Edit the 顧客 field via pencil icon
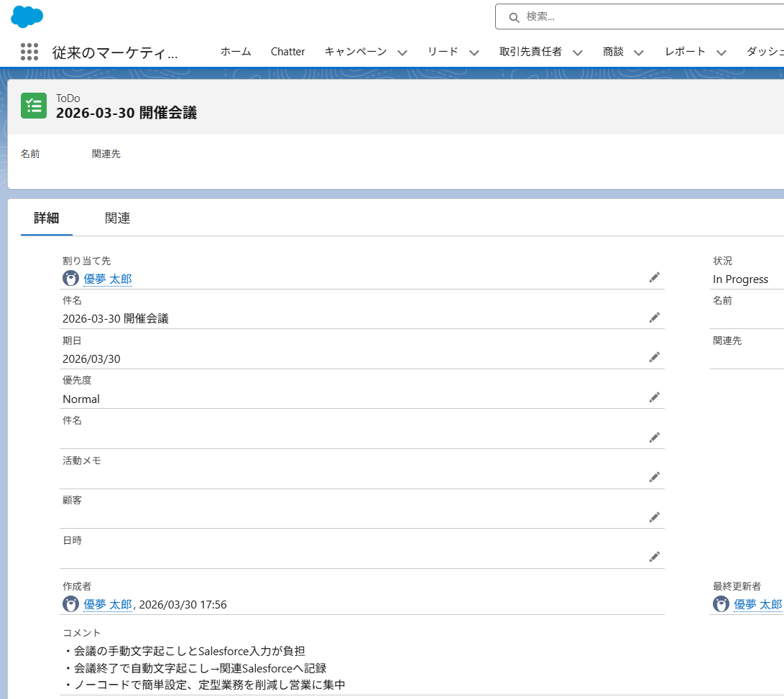The width and height of the screenshot is (784, 699). pyautogui.click(x=654, y=517)
